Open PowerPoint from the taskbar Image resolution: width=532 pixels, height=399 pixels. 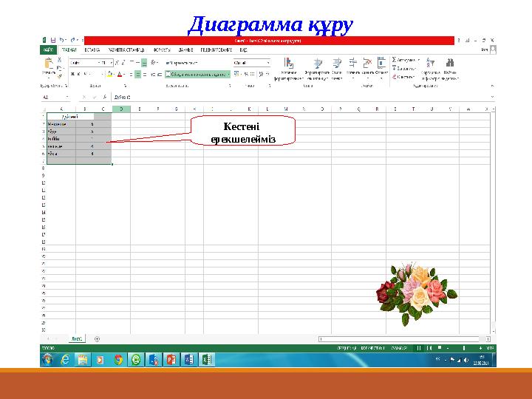pos(171,360)
